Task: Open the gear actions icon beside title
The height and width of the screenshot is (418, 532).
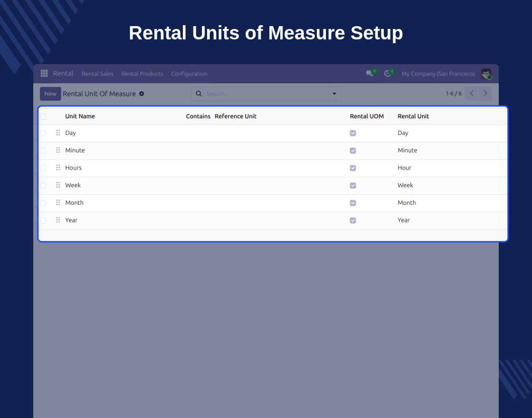Action: (142, 94)
